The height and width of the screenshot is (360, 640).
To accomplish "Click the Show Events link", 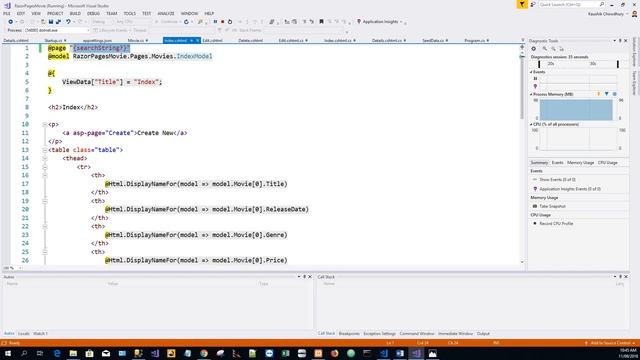I will point(558,180).
